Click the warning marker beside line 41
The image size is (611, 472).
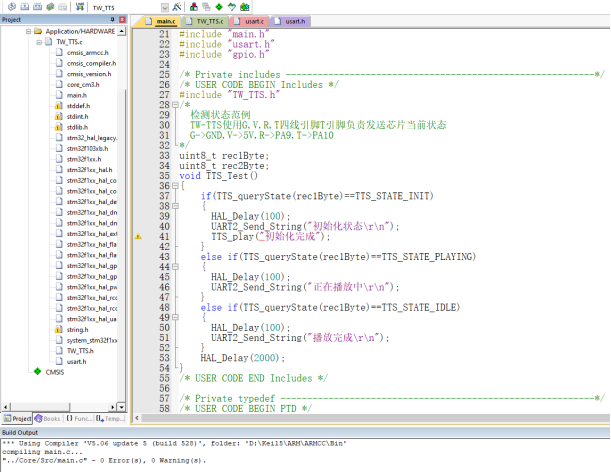point(138,237)
